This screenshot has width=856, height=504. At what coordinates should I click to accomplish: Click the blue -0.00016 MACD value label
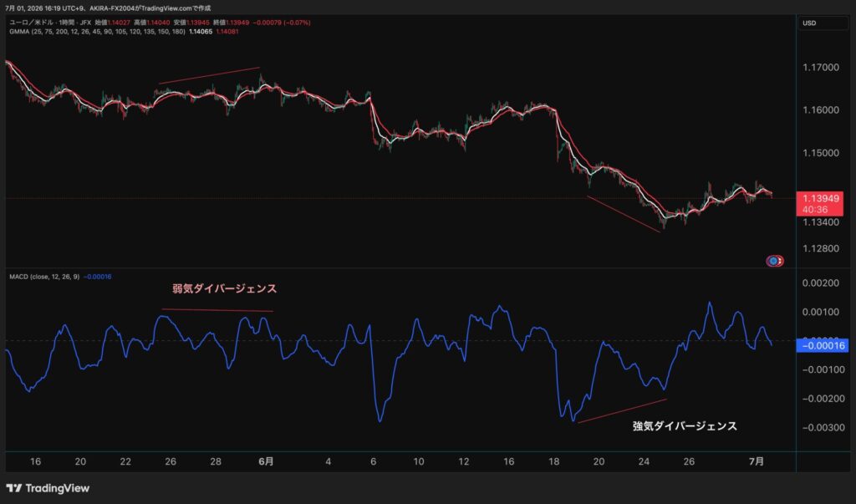(823, 346)
